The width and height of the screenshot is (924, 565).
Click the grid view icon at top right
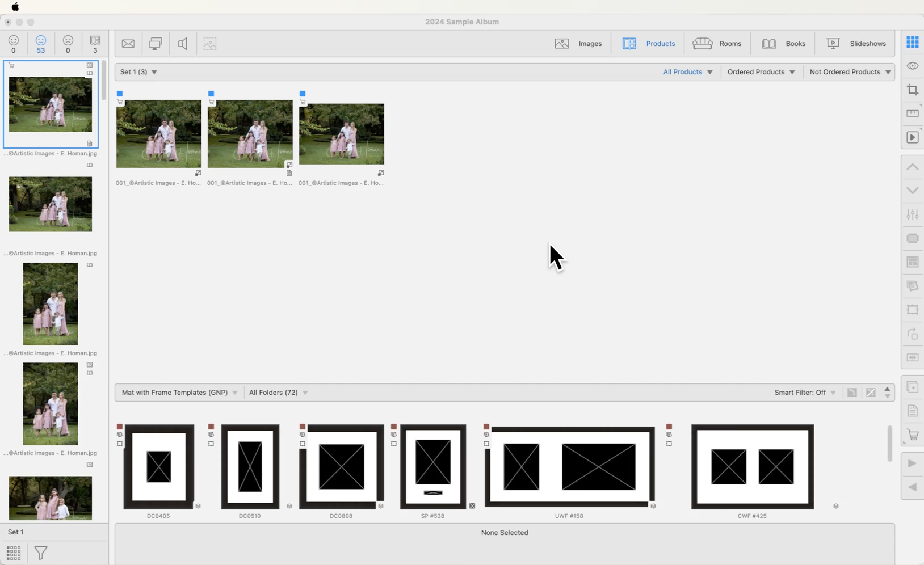coord(912,42)
